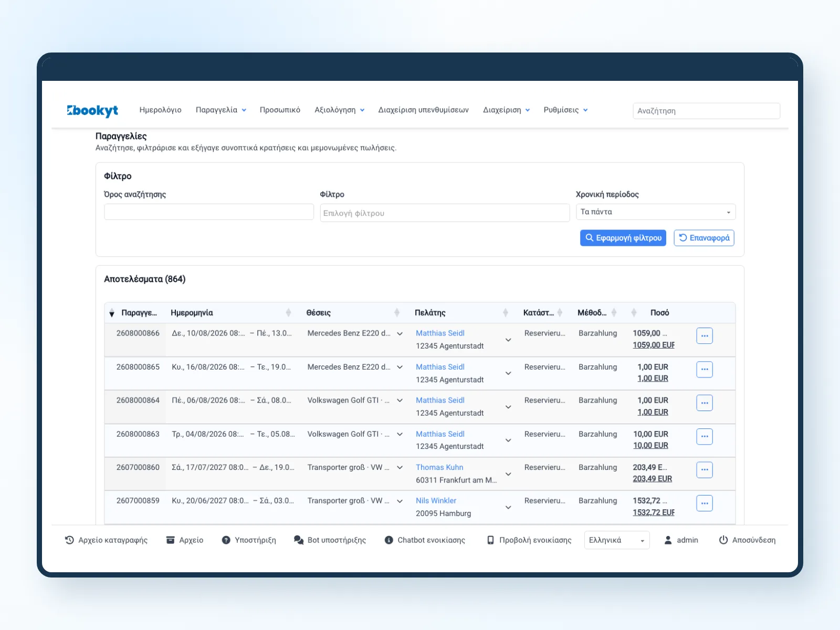840x630 pixels.
Task: Click Αποσύνδεση to log out
Action: (747, 540)
